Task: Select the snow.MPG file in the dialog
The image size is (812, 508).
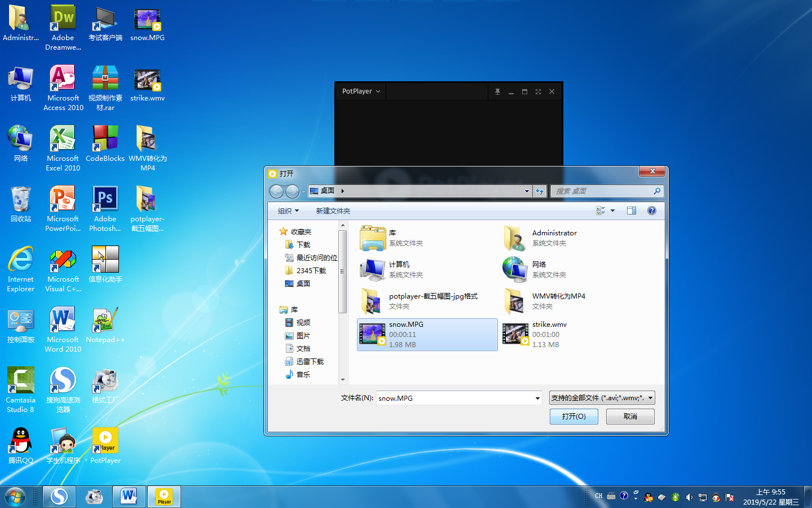Action: [427, 334]
